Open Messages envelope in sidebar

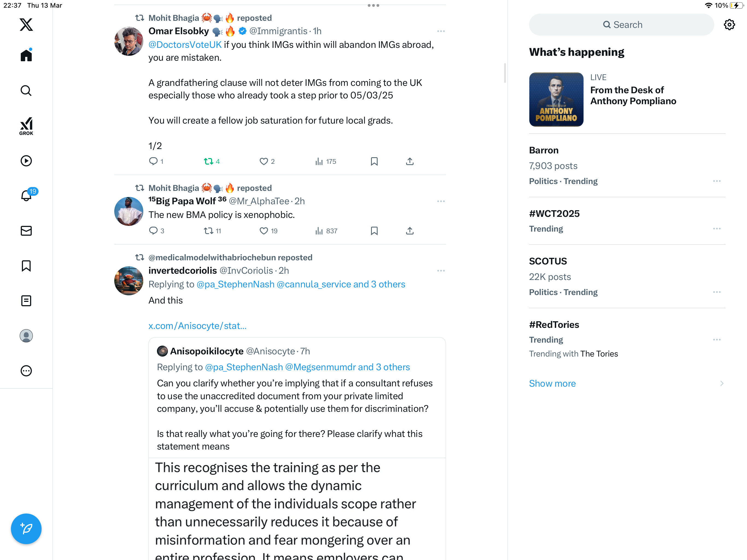click(x=26, y=231)
